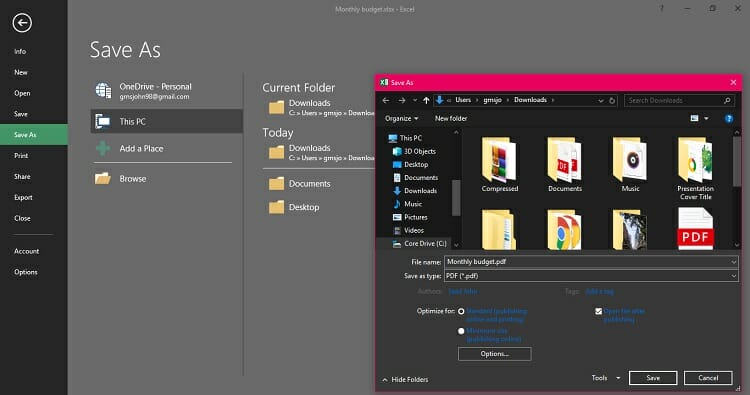Image resolution: width=750 pixels, height=395 pixels.
Task: Expand the address bar previous locations dropdown
Action: pyautogui.click(x=601, y=100)
